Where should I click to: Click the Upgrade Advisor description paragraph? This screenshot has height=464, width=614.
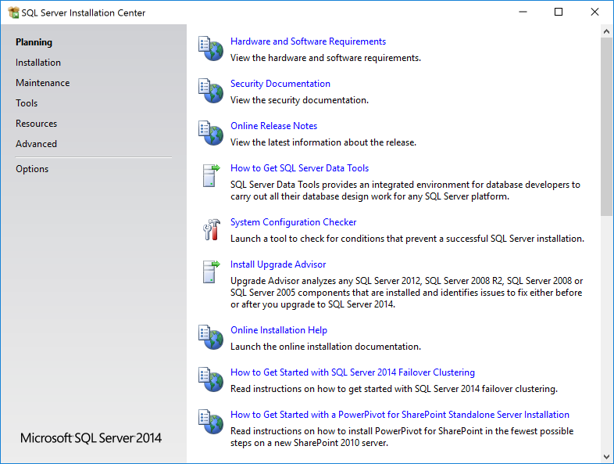click(x=406, y=293)
